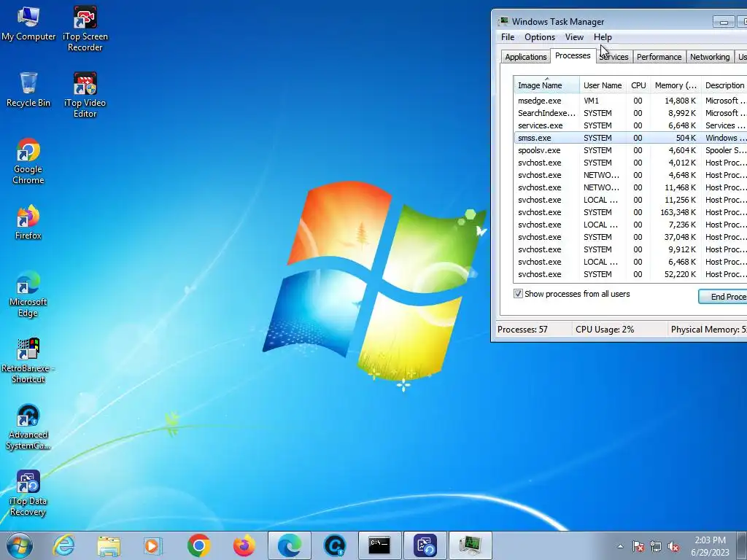Switch to iTop Data Recovery taskbar button
The image size is (747, 560).
point(425,545)
